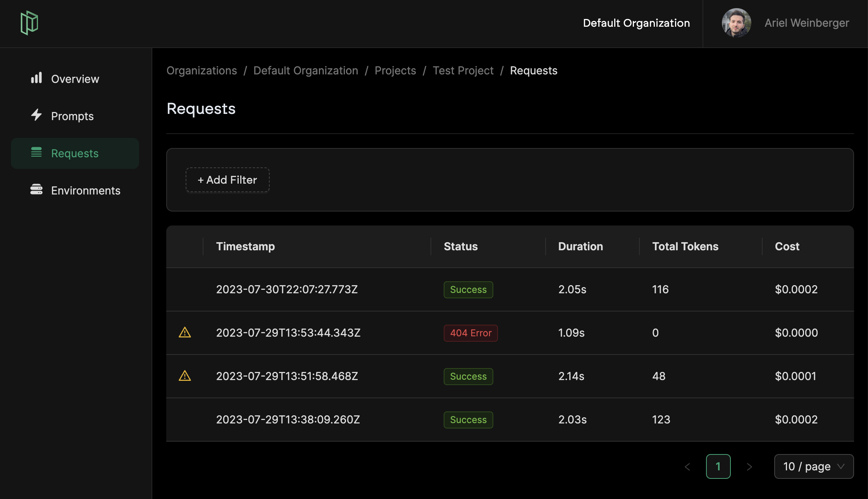
Task: Open the Default Organization switcher in header
Action: pyautogui.click(x=636, y=23)
